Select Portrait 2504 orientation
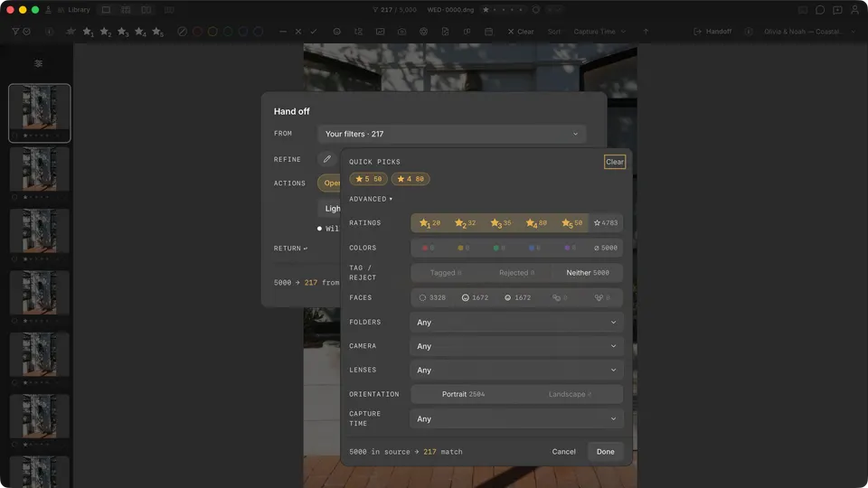This screenshot has width=868, height=488. point(463,394)
